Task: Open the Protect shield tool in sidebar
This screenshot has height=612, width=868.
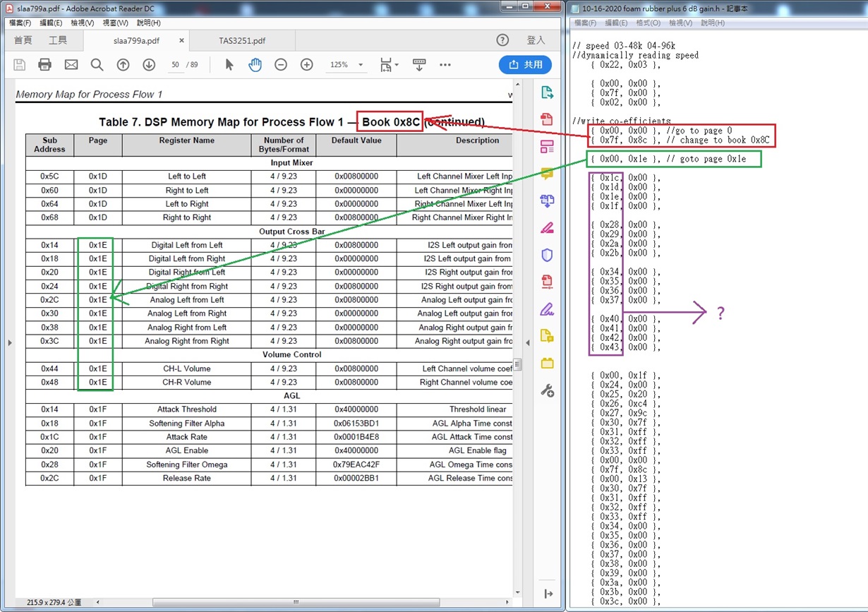Action: pos(547,255)
